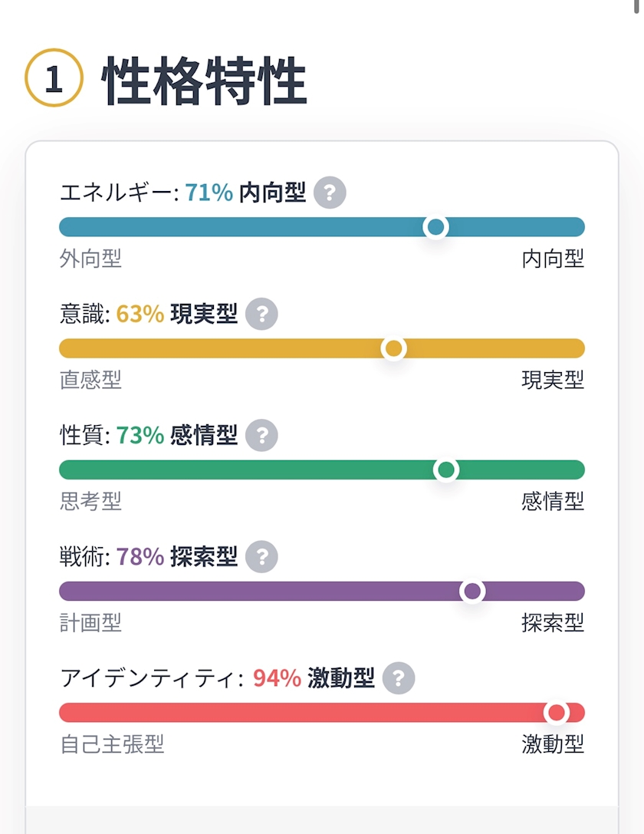
Task: Click question mark next to 激動型
Action: (x=399, y=677)
